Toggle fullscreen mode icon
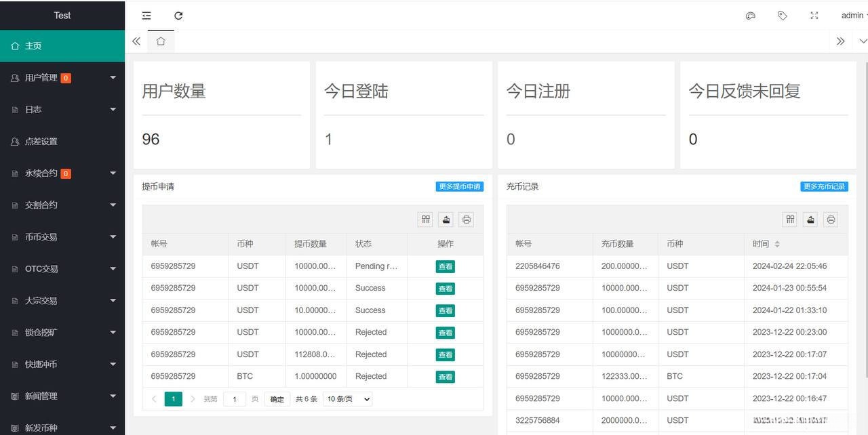This screenshot has width=868, height=435. 814,16
